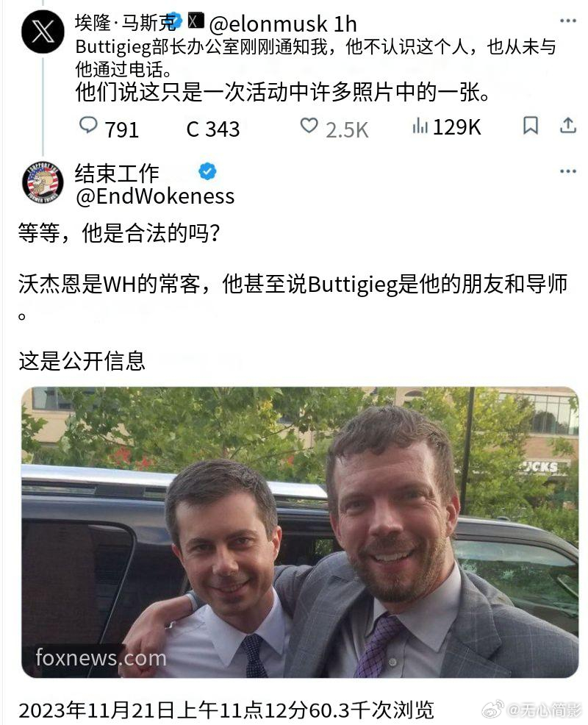The image size is (588, 725).
Task: Click the 埃隆·马斯克 display name
Action: (x=125, y=23)
